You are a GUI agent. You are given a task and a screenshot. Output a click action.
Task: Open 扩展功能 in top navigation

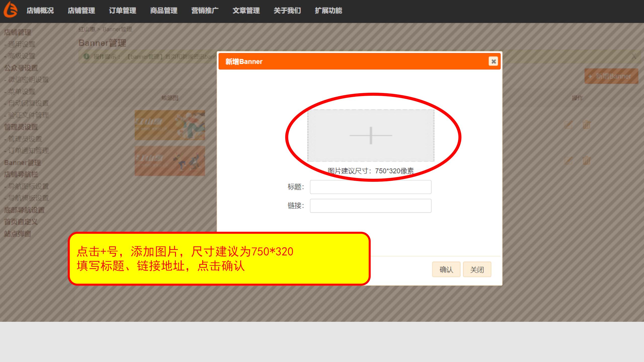coord(329,11)
